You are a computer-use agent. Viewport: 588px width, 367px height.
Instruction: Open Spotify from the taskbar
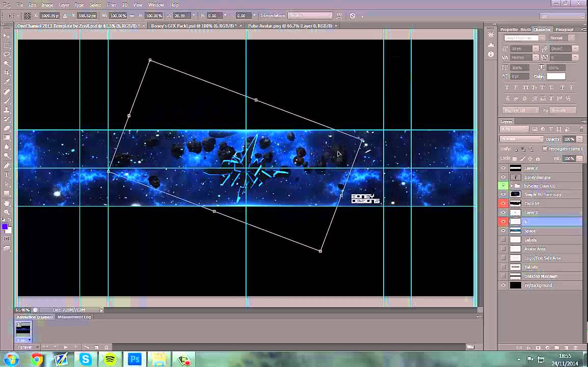pyautogui.click(x=110, y=359)
